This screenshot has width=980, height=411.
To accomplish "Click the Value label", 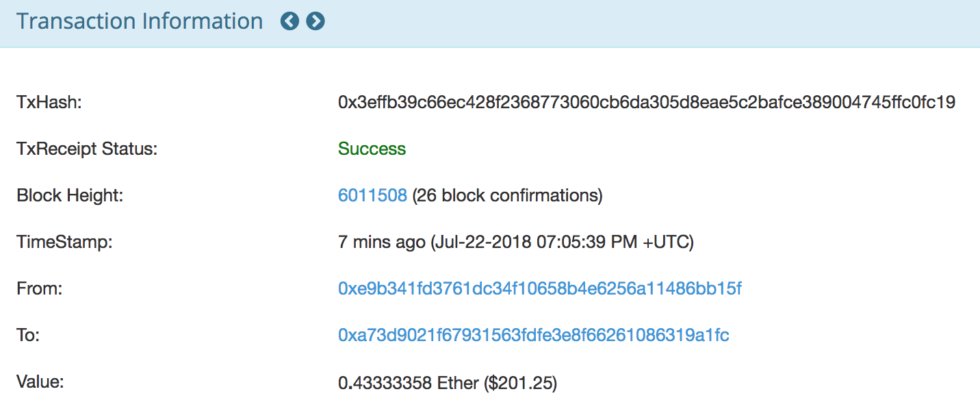I will 40,382.
